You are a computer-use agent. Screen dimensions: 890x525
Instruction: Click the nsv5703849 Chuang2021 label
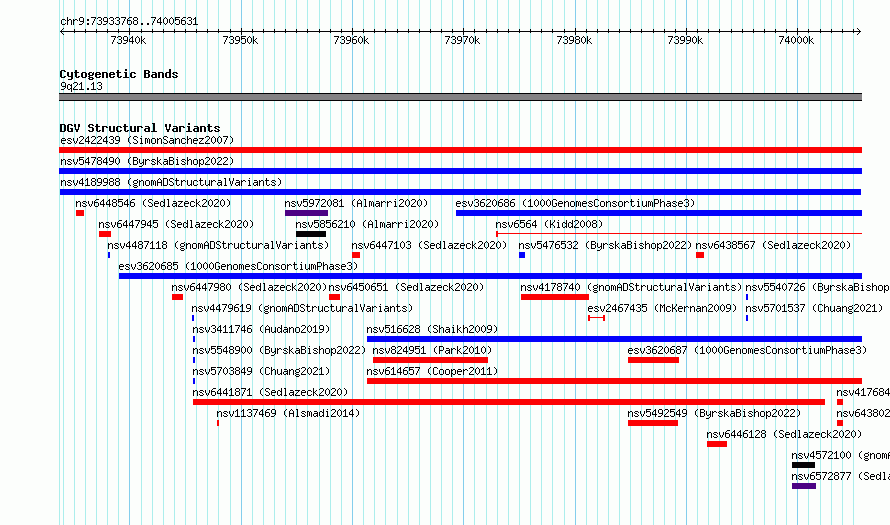click(x=261, y=371)
